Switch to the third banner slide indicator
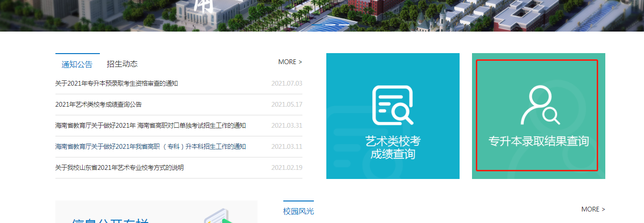The width and height of the screenshot is (644, 223). [x=343, y=24]
